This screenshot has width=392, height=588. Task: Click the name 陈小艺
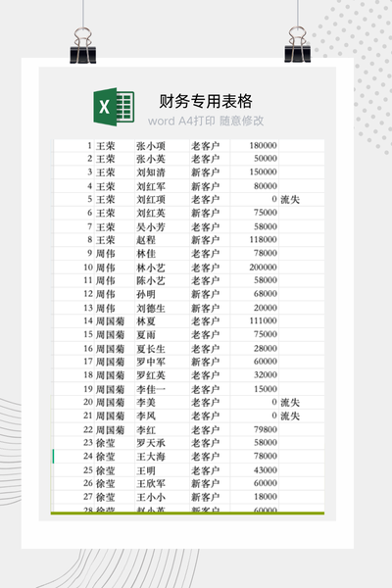(150, 281)
